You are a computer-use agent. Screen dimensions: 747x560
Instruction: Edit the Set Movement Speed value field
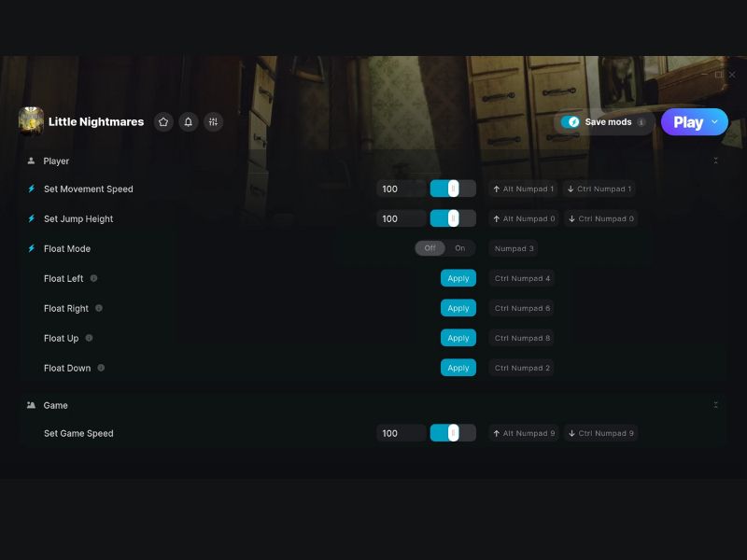pyautogui.click(x=402, y=189)
